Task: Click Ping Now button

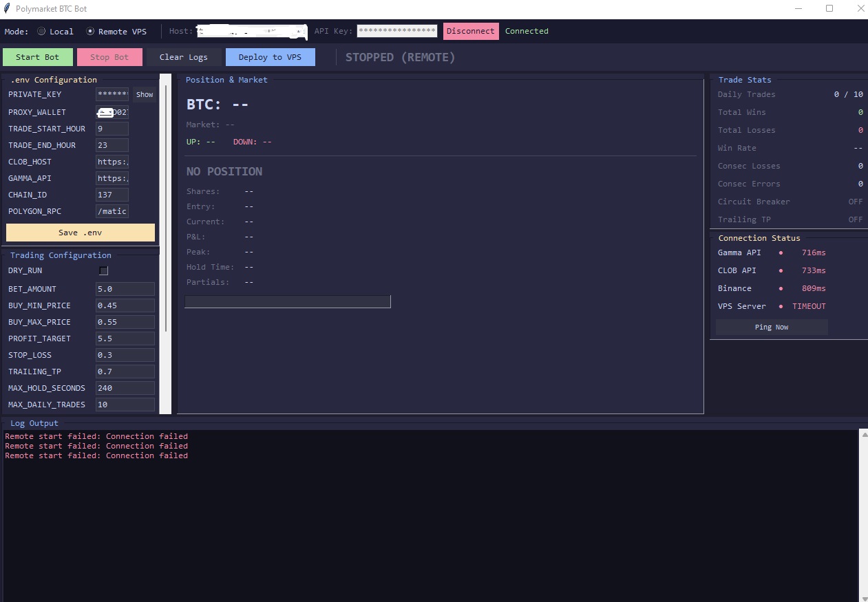Action: 772,327
